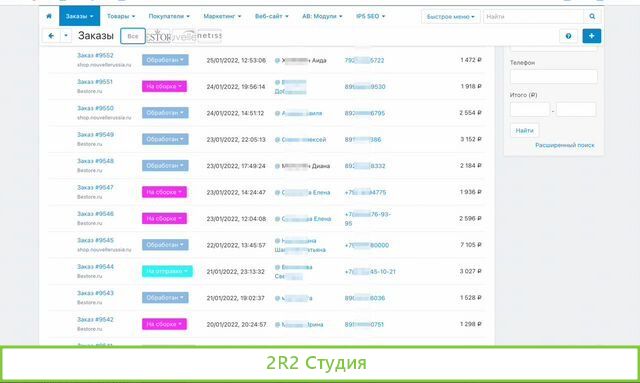
Task: Focus the top Найти search field
Action: coord(533,17)
